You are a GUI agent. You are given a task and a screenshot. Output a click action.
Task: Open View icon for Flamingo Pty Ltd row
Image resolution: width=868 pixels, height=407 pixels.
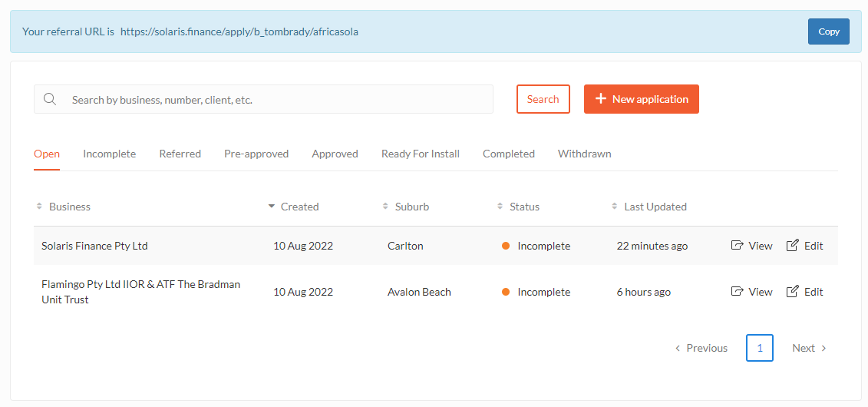[x=737, y=291]
